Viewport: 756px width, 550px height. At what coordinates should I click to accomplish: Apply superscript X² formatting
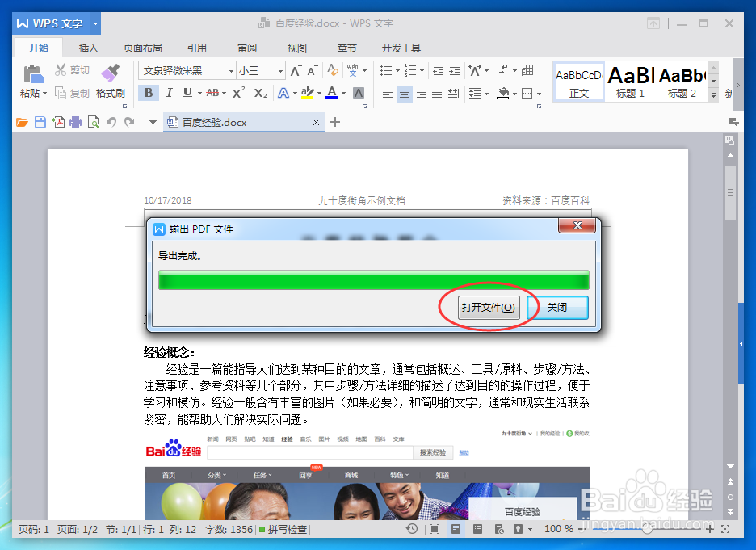coord(238,93)
